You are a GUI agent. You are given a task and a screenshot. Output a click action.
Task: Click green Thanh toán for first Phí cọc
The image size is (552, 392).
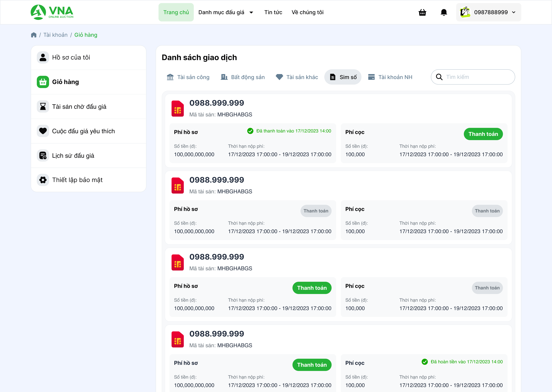tap(483, 134)
